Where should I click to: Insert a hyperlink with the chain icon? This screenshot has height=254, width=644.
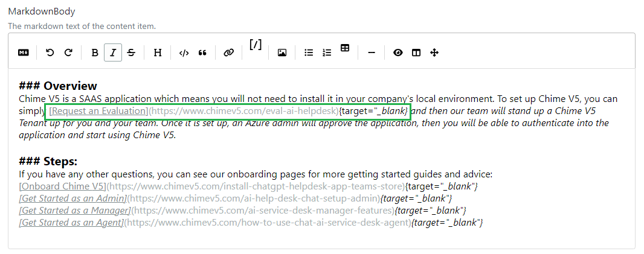[228, 52]
